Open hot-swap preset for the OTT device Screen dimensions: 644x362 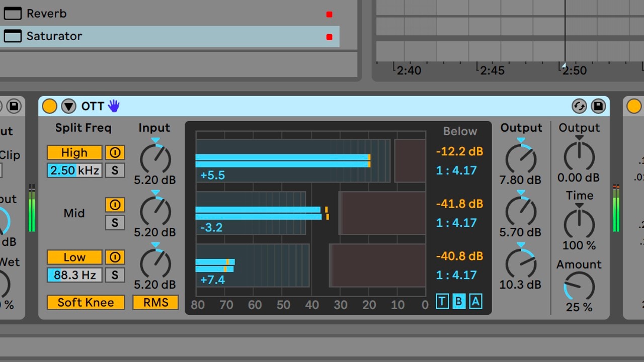579,106
